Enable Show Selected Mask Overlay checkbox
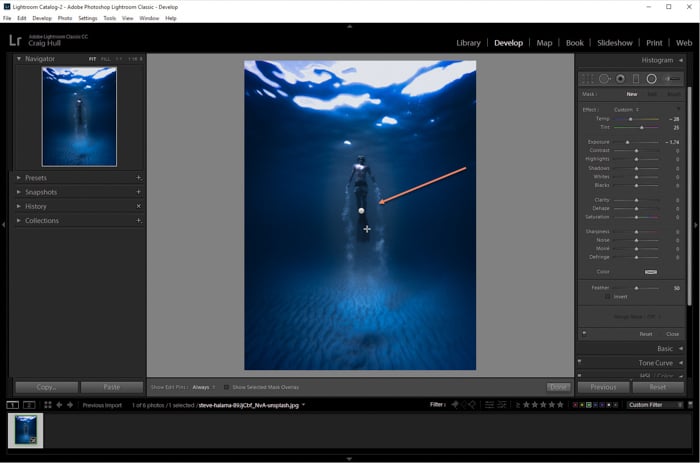This screenshot has width=700, height=463. 226,387
